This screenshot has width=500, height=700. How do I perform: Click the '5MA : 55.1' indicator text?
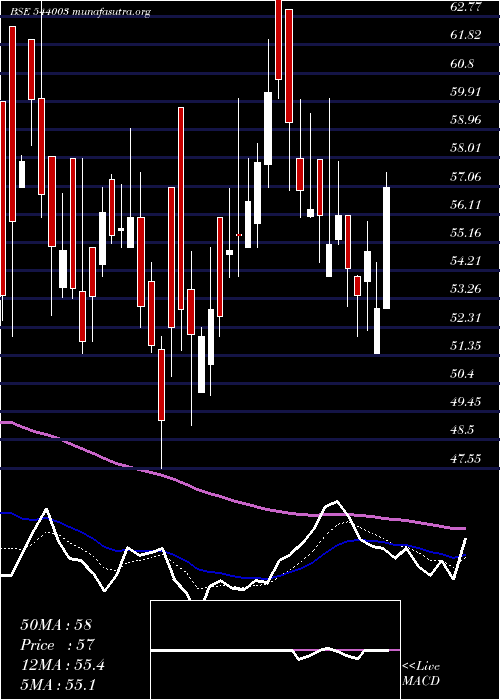click(58, 684)
